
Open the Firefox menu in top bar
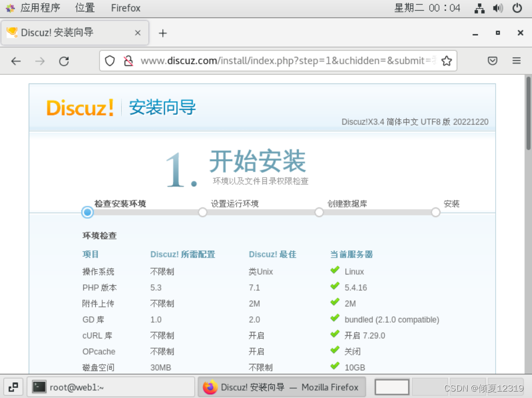pyautogui.click(x=126, y=8)
